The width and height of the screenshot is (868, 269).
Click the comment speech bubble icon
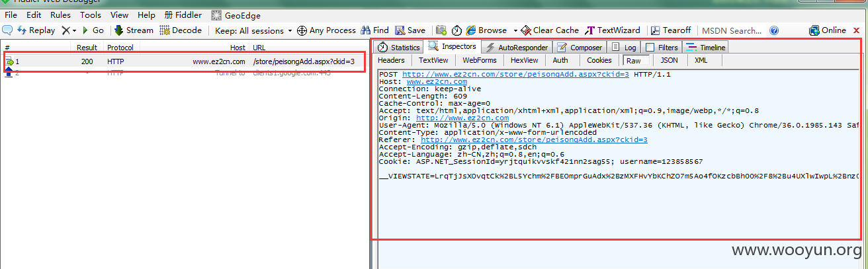[7, 30]
